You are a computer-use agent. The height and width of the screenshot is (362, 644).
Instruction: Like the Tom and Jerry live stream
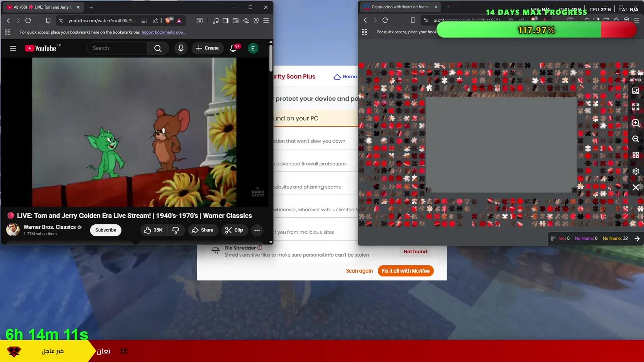(x=153, y=230)
